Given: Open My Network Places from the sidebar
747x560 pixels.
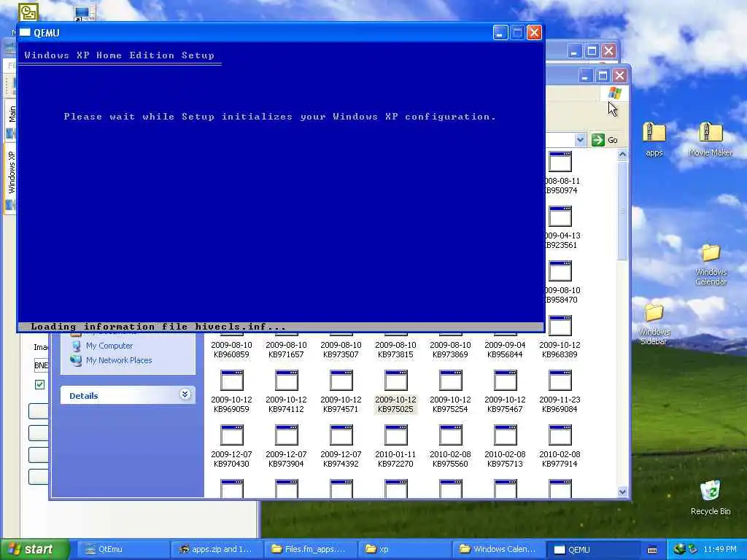Looking at the screenshot, I should pyautogui.click(x=119, y=360).
